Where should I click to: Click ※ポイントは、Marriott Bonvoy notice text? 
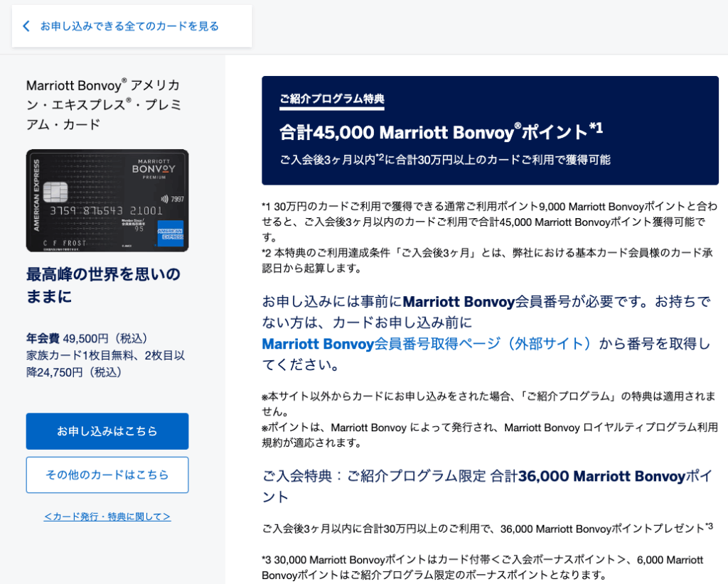pos(490,435)
